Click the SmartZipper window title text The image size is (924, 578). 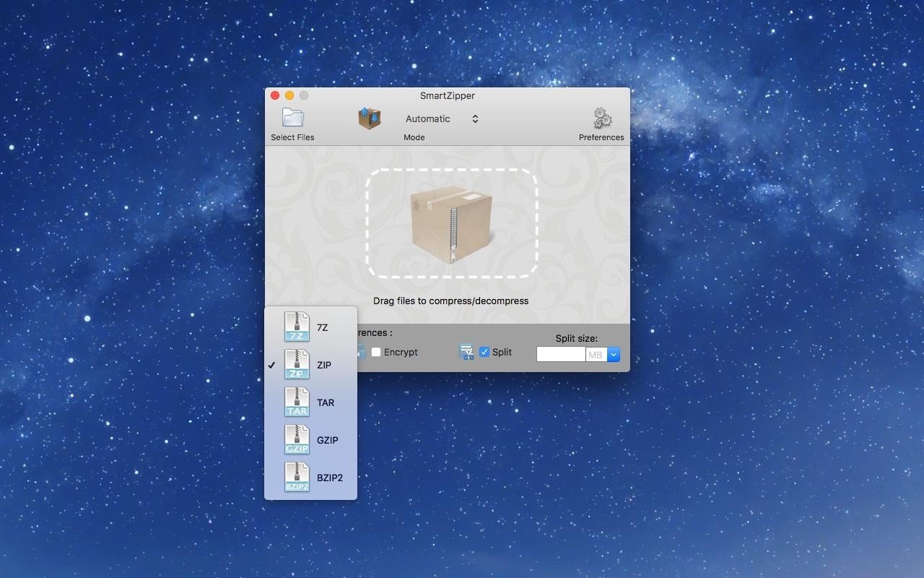[x=447, y=95]
